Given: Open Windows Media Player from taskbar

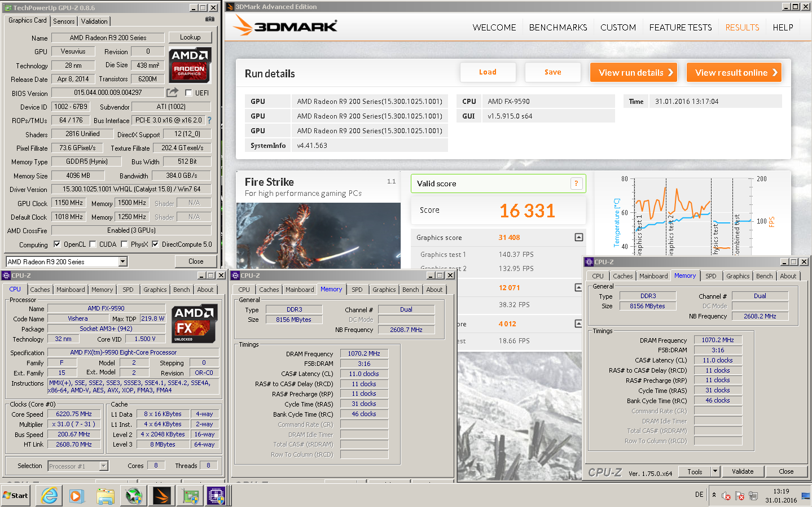Looking at the screenshot, I should pos(77,496).
